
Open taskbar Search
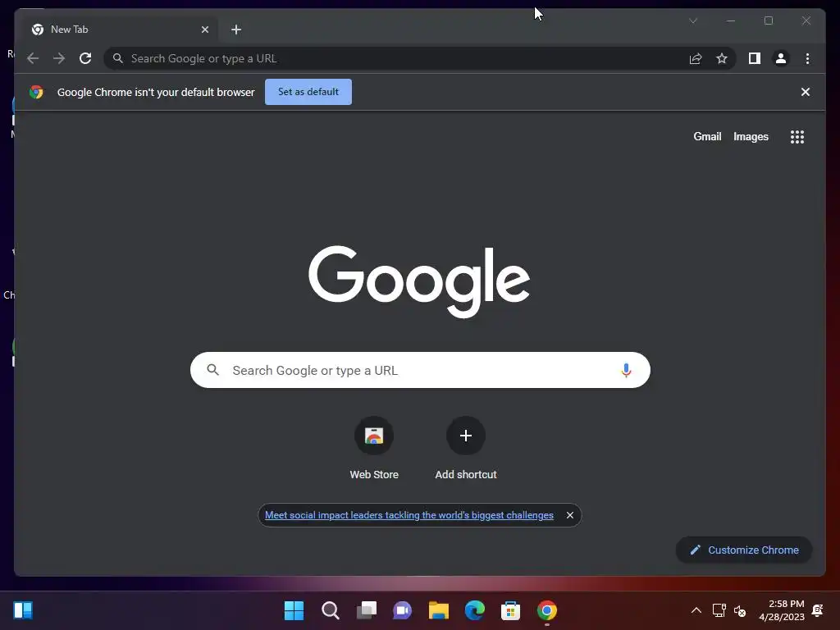coord(330,610)
